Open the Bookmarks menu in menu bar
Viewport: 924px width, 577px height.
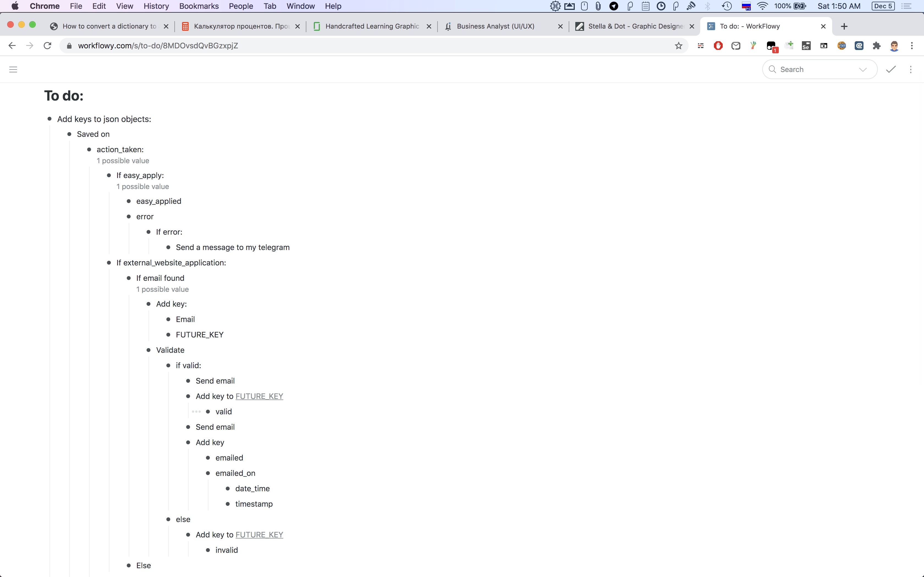point(199,6)
